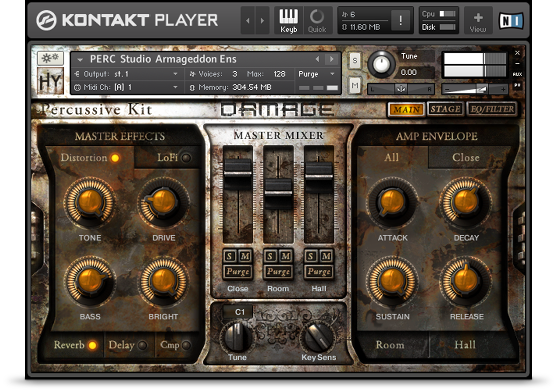Click the HY instrument thumbnail
Screen dimensions: 557x392
point(51,81)
